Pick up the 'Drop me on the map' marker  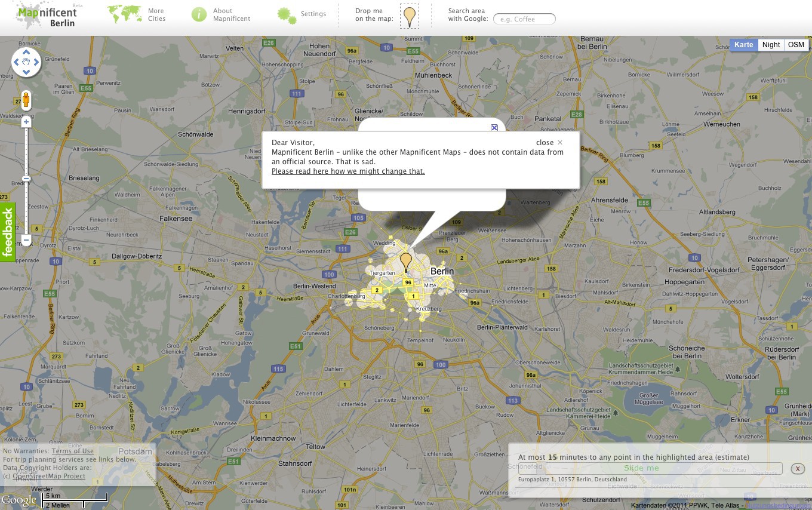click(x=410, y=16)
